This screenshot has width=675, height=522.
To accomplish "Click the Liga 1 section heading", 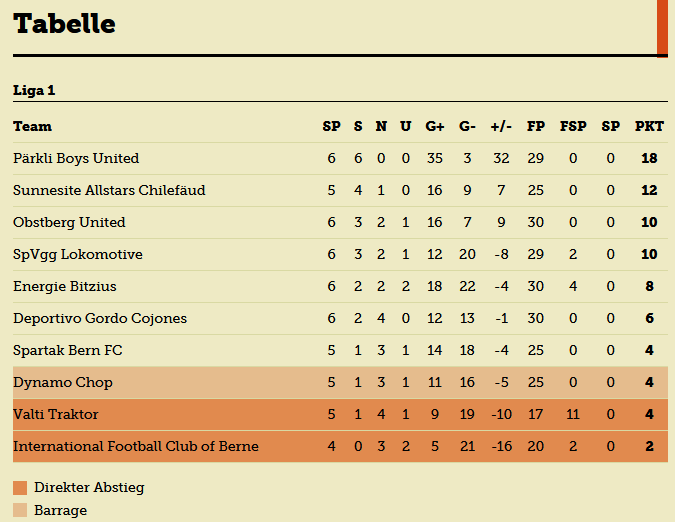I will click(34, 90).
